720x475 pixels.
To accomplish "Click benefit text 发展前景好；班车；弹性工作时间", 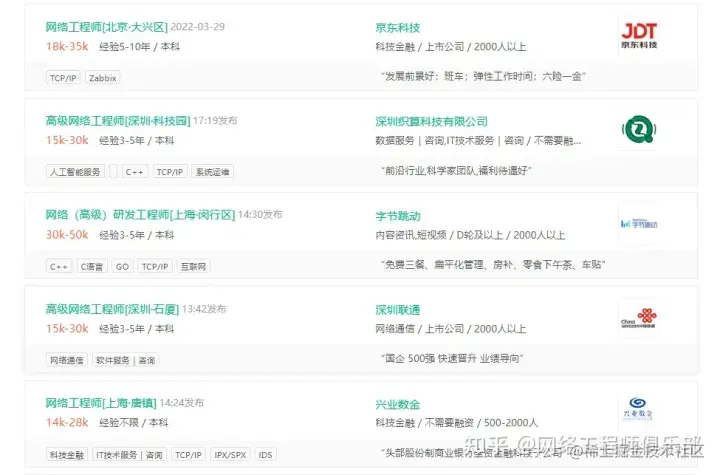I will tap(483, 76).
